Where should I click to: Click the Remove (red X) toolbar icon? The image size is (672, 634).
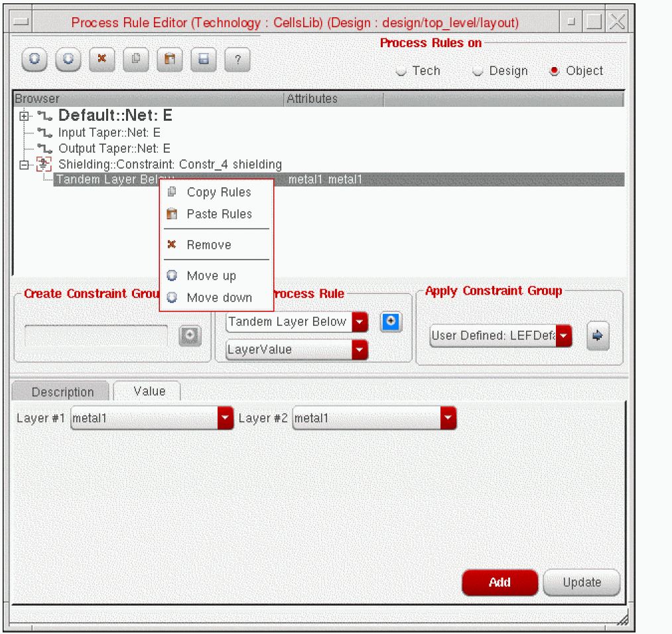point(102,59)
